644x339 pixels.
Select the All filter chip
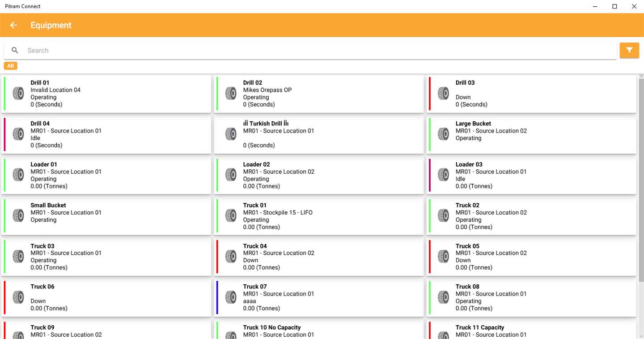(x=10, y=66)
